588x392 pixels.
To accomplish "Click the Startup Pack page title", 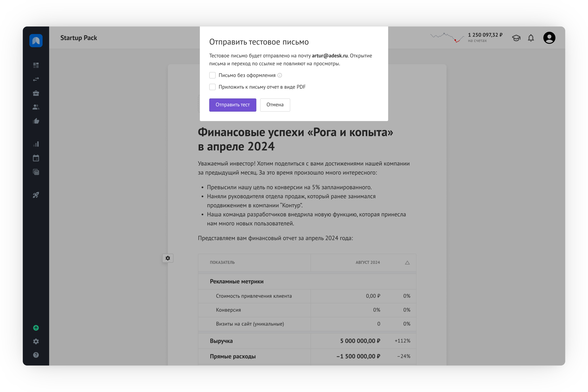I will point(79,38).
